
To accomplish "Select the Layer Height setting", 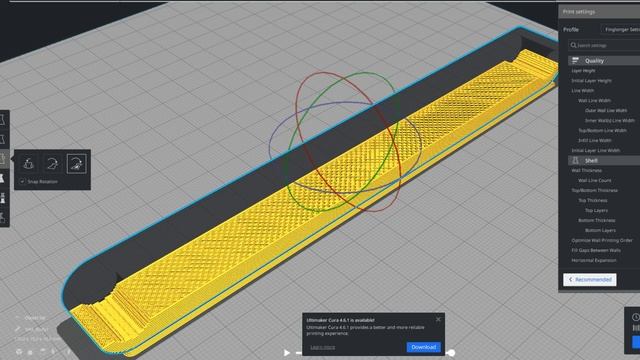I will 583,71.
